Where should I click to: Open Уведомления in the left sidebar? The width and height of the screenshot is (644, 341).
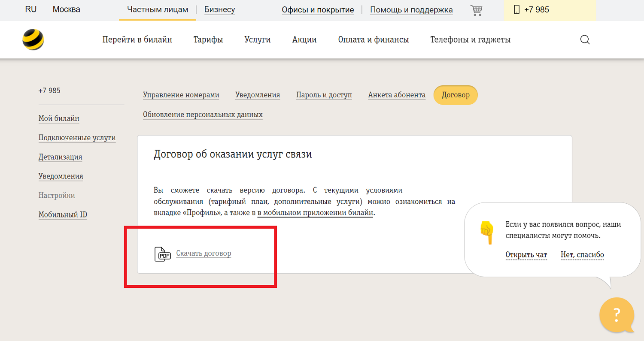[61, 176]
